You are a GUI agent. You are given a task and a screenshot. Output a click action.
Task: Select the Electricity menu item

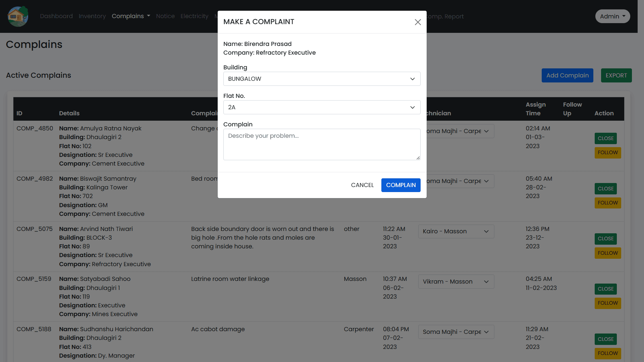point(194,16)
